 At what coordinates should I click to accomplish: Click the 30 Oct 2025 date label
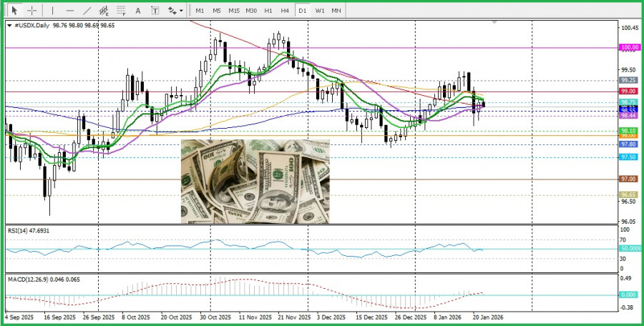pyautogui.click(x=215, y=318)
